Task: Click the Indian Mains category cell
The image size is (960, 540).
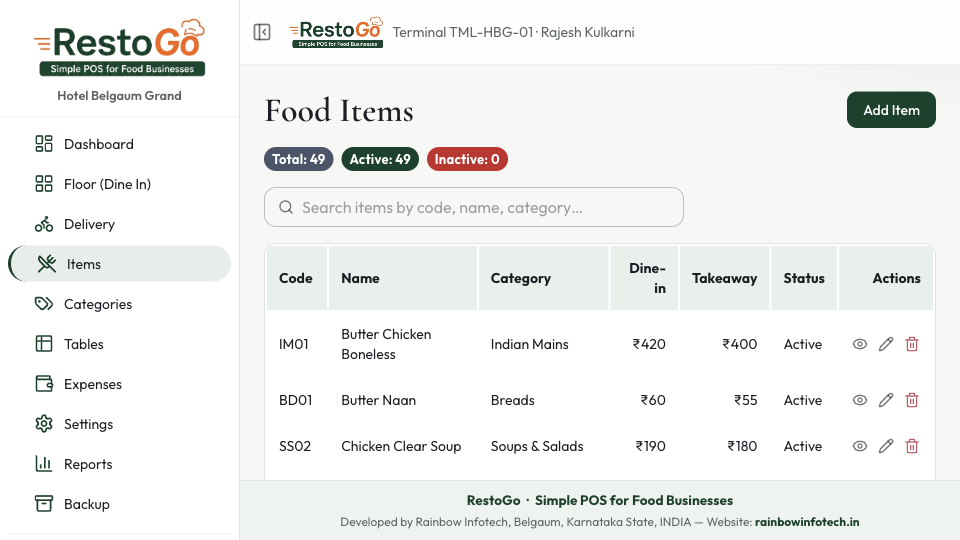Action: 530,344
